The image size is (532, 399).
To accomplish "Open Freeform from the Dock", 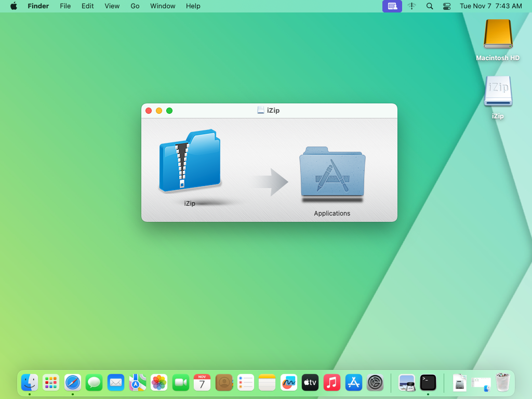I will [289, 383].
